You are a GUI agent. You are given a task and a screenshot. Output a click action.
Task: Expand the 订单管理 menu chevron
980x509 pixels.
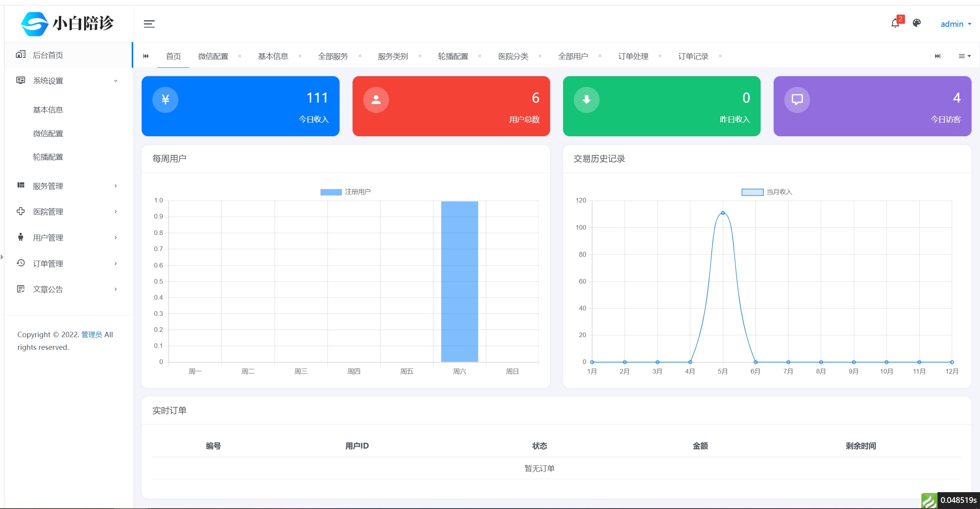(x=116, y=264)
